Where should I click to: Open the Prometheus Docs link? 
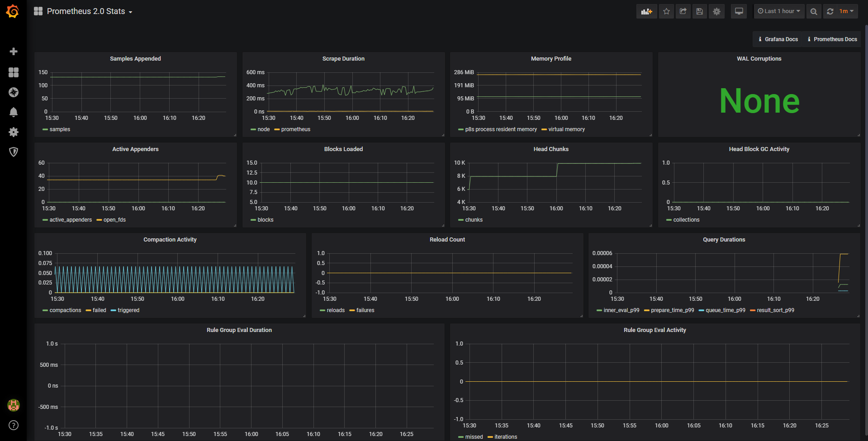tap(832, 39)
